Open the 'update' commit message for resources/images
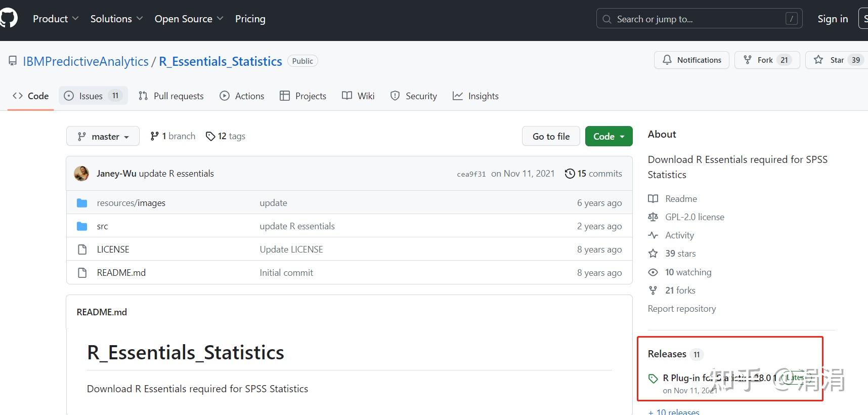Screen dimensions: 868x415 [x=274, y=203]
